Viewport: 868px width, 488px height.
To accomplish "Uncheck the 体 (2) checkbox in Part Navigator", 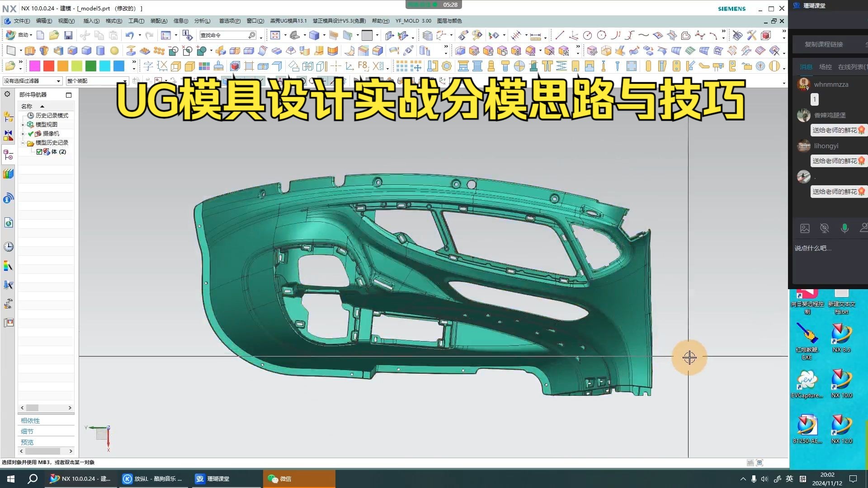I will (x=39, y=152).
